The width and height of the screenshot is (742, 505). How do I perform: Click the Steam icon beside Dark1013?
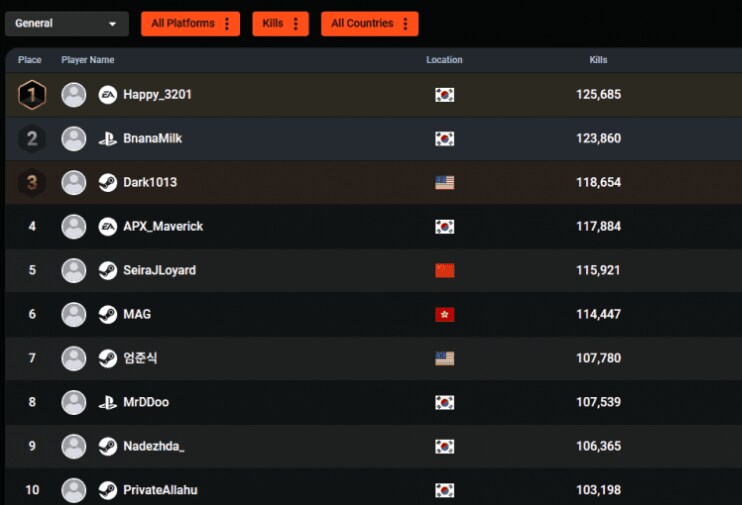coord(108,183)
